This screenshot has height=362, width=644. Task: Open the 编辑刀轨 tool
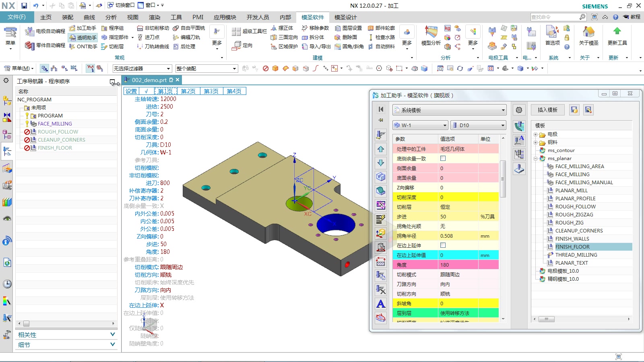187,37
